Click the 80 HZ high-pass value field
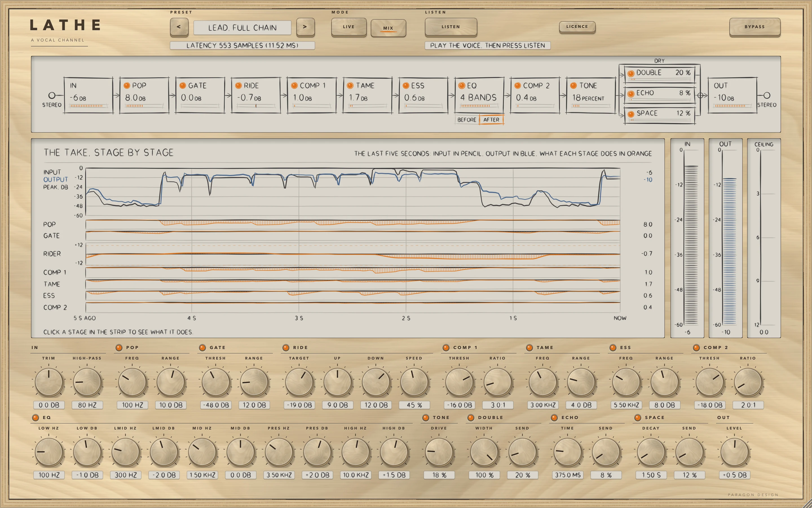This screenshot has height=508, width=812. (x=87, y=405)
